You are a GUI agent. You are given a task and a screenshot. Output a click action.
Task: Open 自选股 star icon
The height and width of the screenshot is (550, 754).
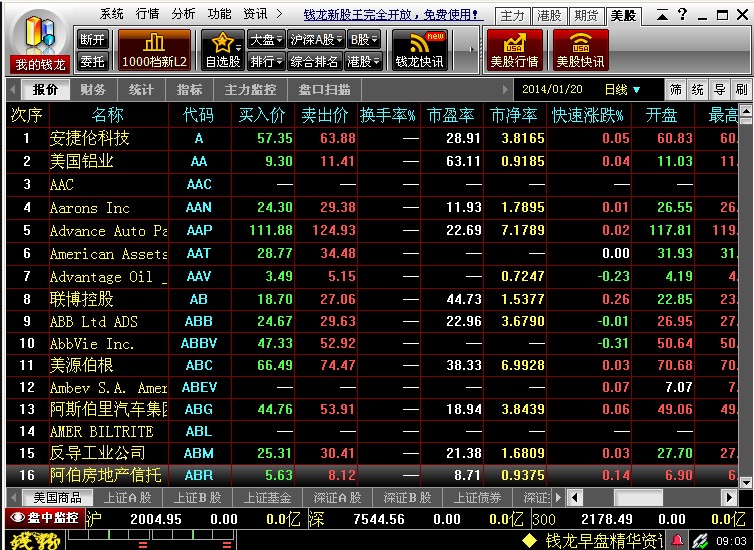[x=223, y=50]
